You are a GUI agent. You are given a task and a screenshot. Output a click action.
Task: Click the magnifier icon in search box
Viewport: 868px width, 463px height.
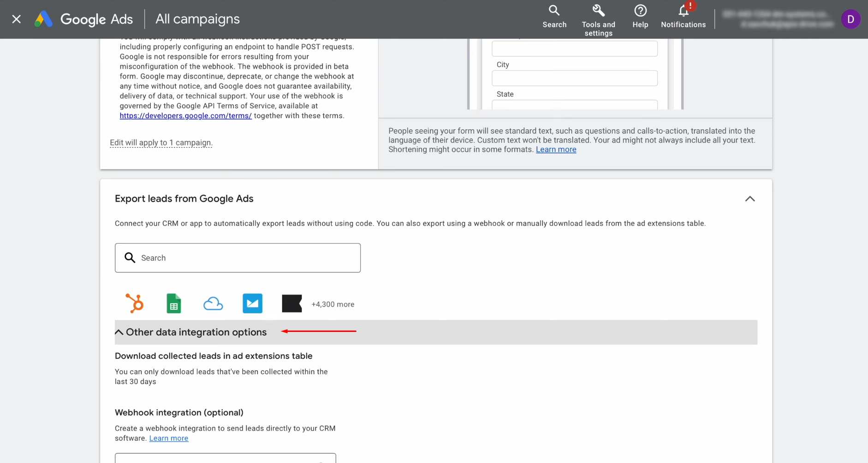tap(130, 258)
